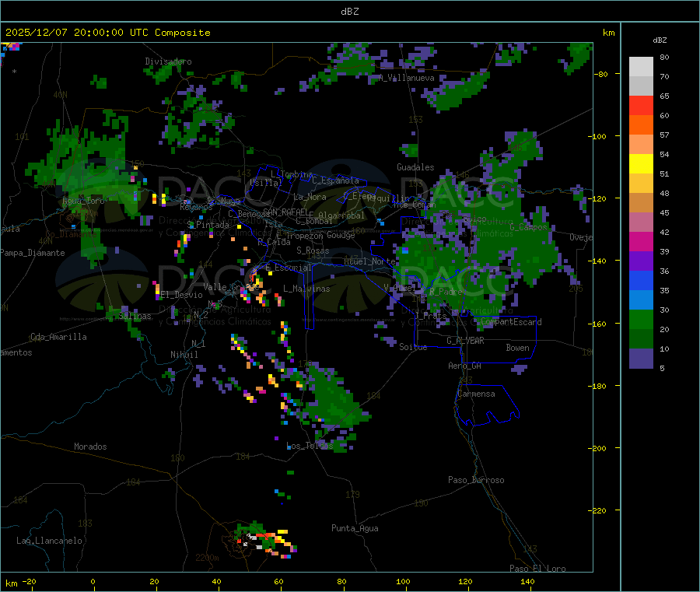Click the Bowen label

(x=517, y=348)
